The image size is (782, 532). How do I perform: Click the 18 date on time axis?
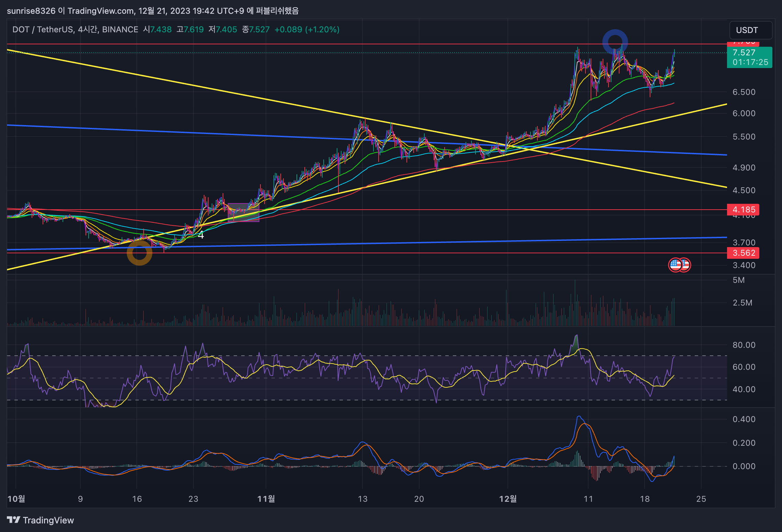tap(645, 499)
